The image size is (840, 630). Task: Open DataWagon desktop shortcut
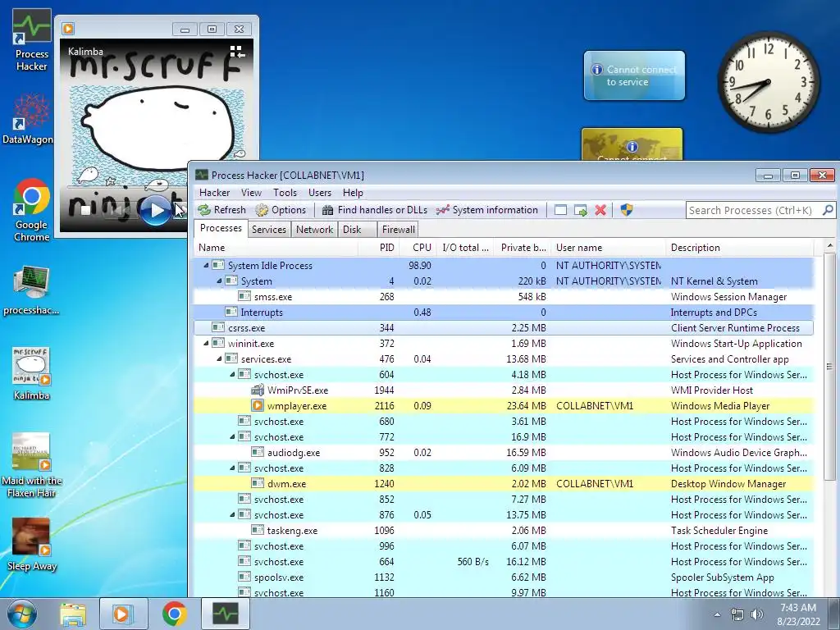coord(29,119)
